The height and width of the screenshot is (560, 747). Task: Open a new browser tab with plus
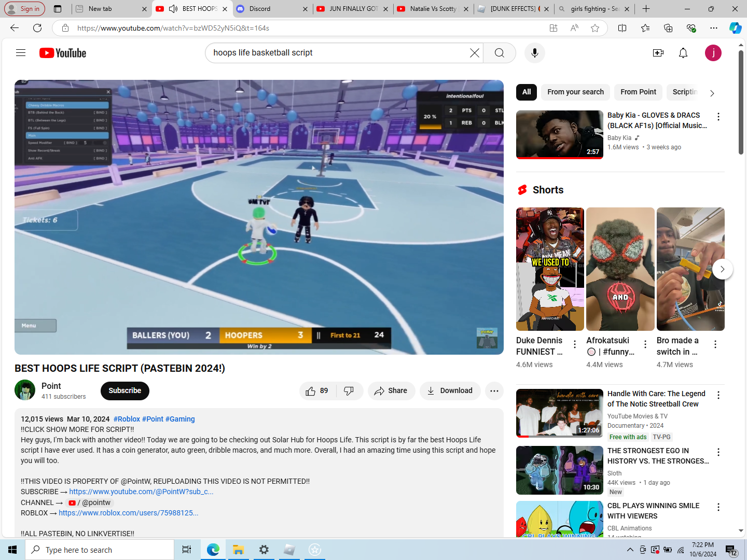(x=646, y=9)
